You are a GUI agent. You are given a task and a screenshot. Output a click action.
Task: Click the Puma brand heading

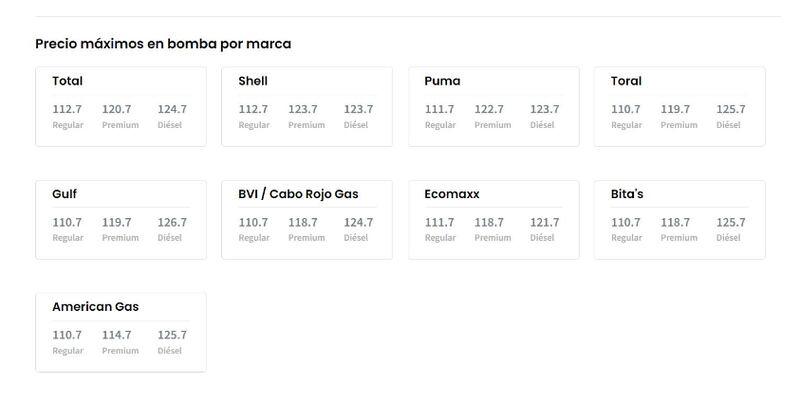[442, 81]
